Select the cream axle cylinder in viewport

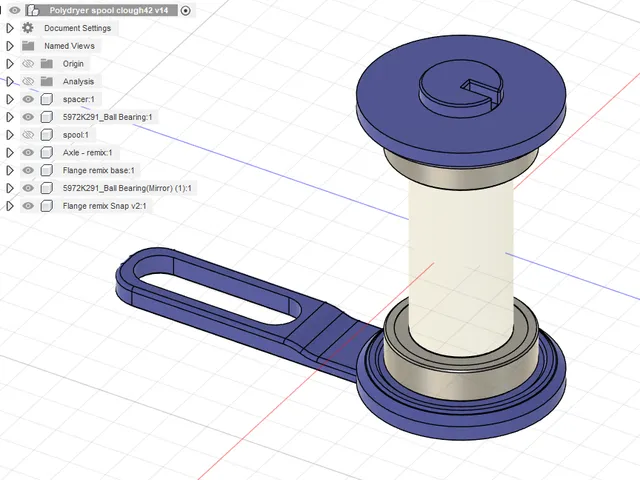click(461, 261)
